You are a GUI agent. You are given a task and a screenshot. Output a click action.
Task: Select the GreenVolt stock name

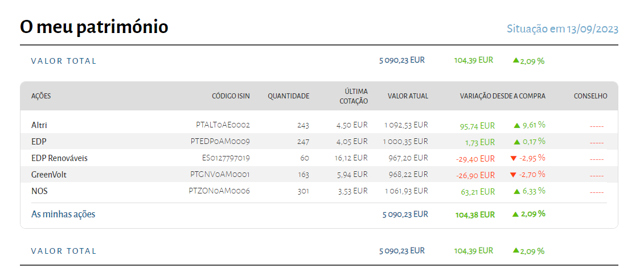click(49, 175)
